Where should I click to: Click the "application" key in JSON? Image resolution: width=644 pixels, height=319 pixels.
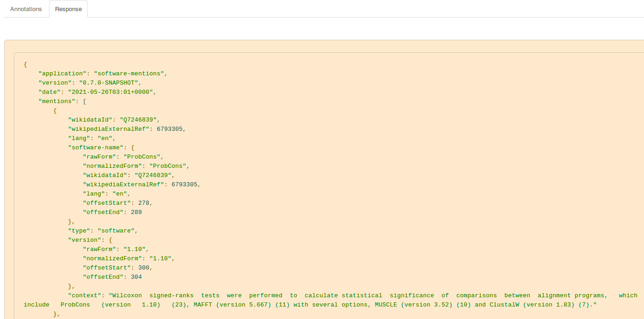pyautogui.click(x=62, y=74)
